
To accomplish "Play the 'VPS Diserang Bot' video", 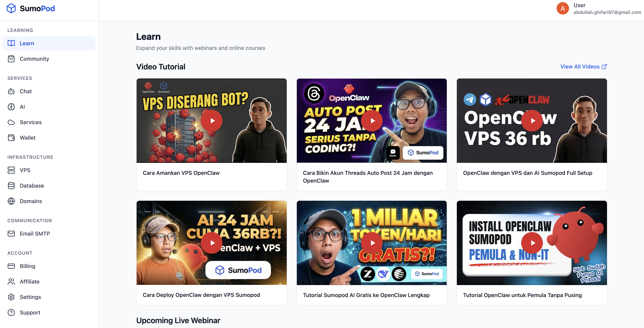I will pos(212,120).
